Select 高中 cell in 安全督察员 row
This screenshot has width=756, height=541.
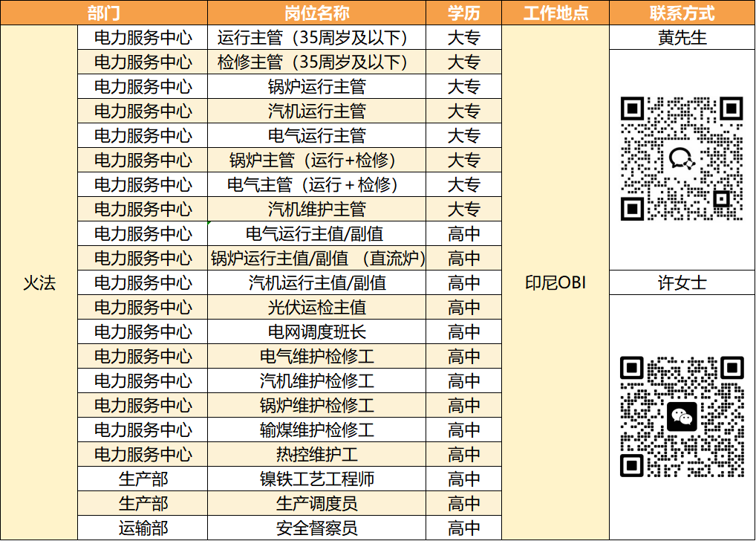pyautogui.click(x=464, y=528)
